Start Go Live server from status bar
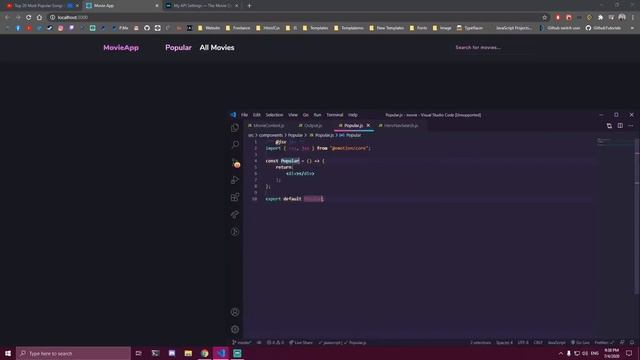 (x=580, y=342)
